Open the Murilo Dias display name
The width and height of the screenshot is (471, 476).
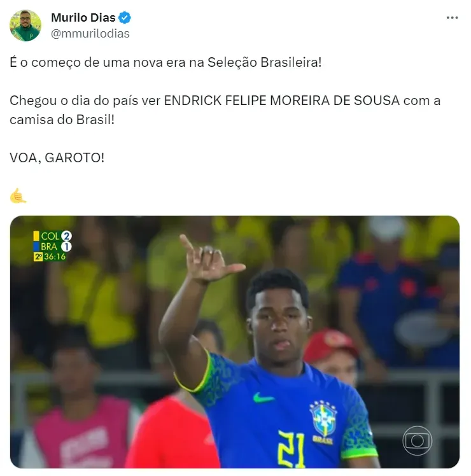coord(83,18)
